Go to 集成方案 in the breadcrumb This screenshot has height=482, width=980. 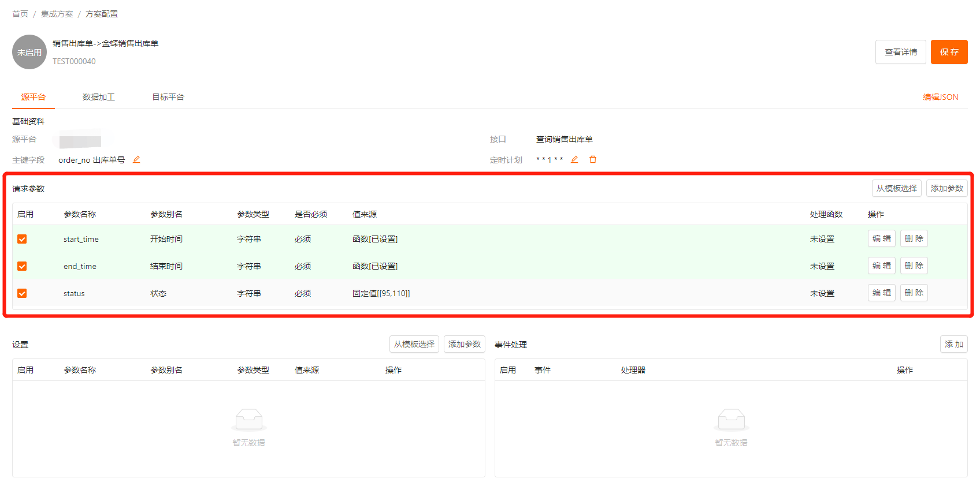point(57,14)
